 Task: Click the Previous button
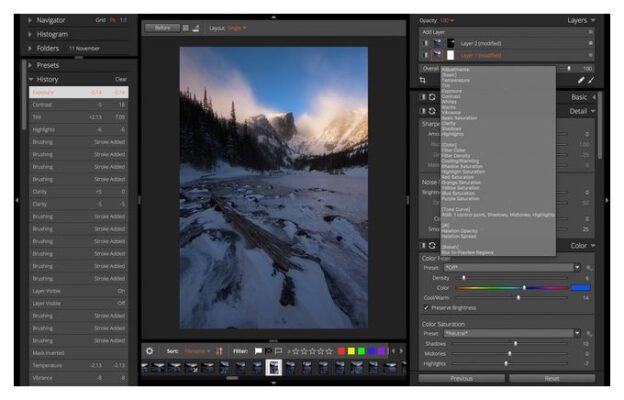click(461, 379)
